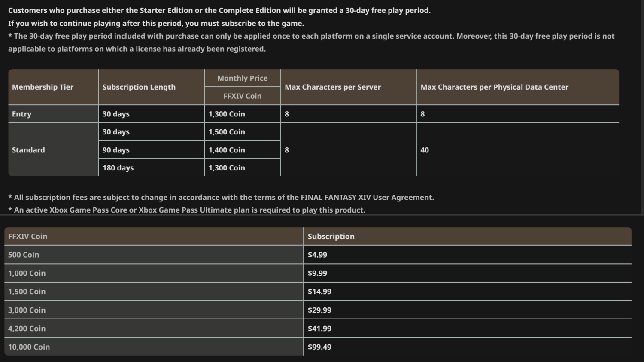
Task: Click the 40 characters per data center cell
Action: 425,150
